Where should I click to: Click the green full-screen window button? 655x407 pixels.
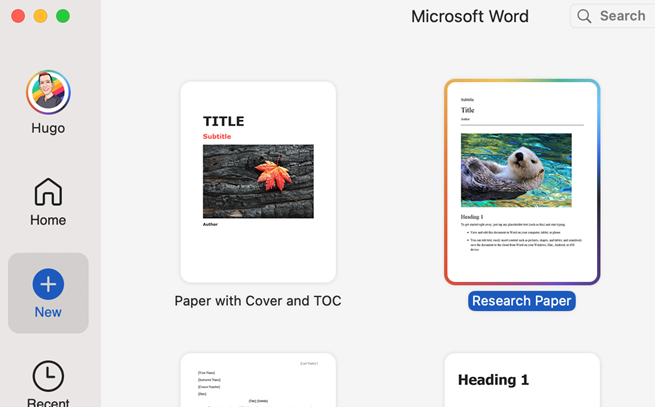point(63,16)
